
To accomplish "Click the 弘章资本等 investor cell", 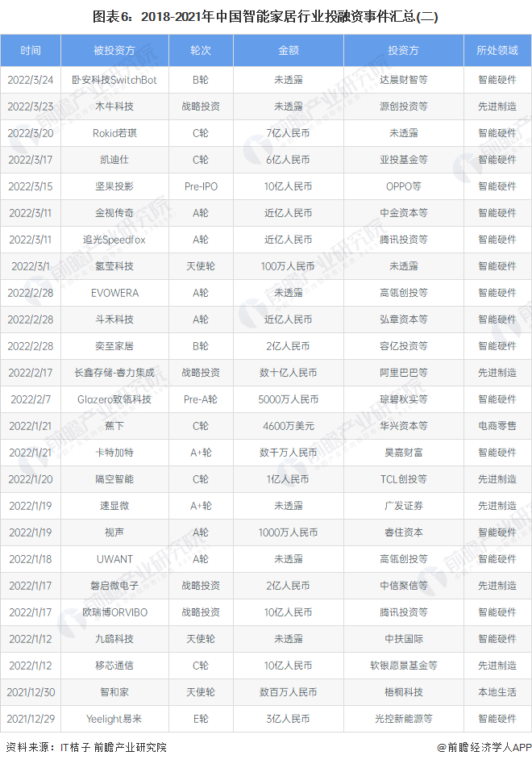I will point(404,319).
